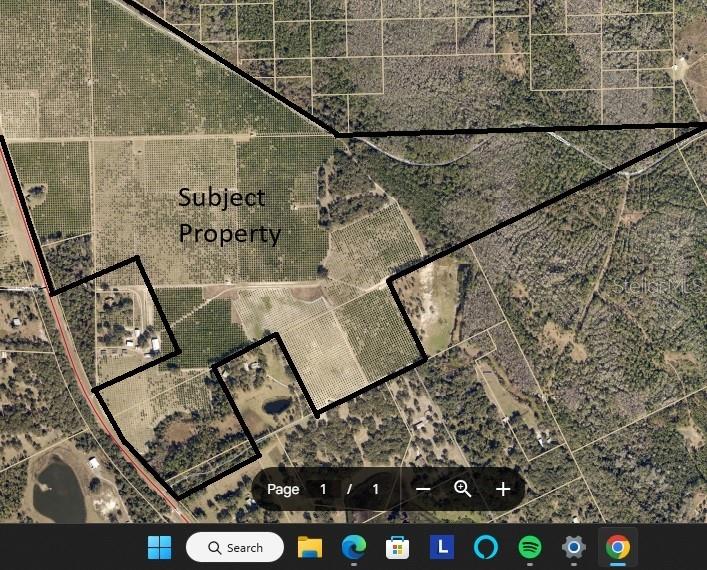Zoom in with the plus button
The width and height of the screenshot is (707, 570).
[503, 489]
